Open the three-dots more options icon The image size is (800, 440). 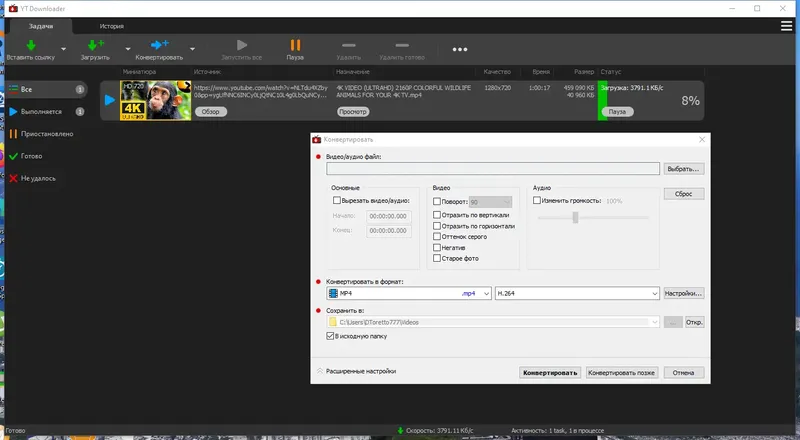pyautogui.click(x=460, y=50)
